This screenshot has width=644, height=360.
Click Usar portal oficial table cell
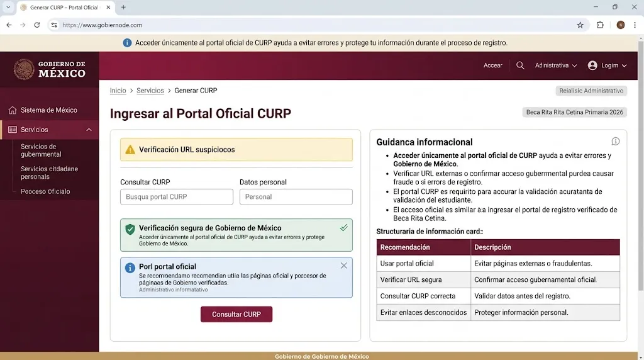coord(423,264)
